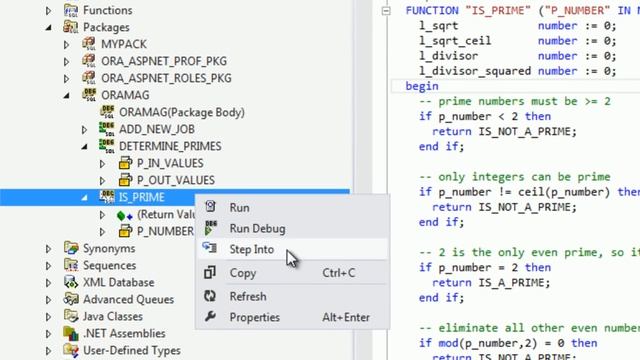Click the Synonyms folder icon

point(71,248)
